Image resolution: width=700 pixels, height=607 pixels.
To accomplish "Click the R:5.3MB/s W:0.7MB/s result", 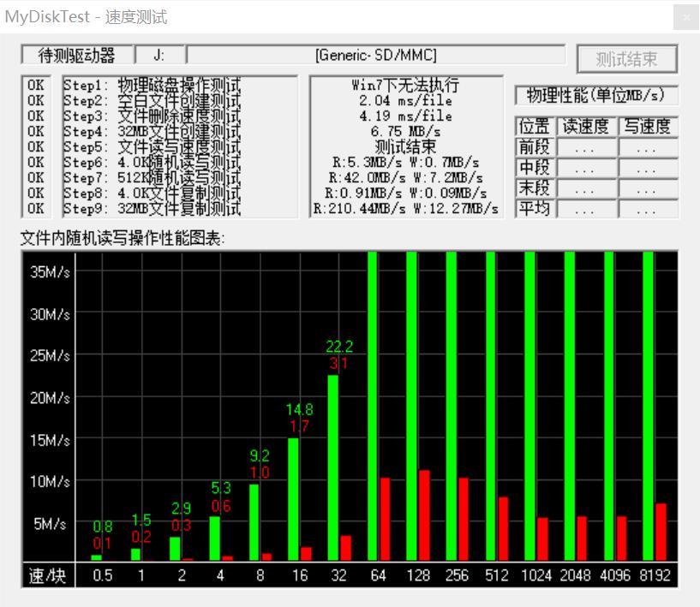I will coord(405,163).
